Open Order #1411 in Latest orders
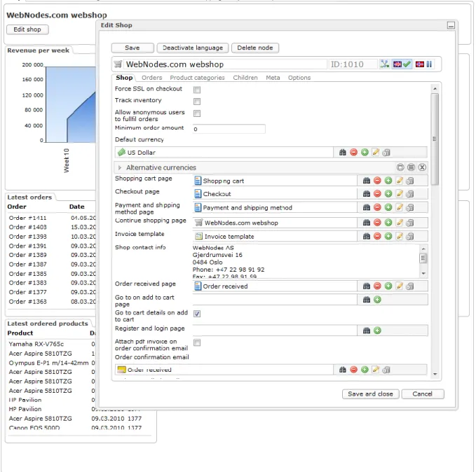The height and width of the screenshot is (472, 476). coord(28,218)
